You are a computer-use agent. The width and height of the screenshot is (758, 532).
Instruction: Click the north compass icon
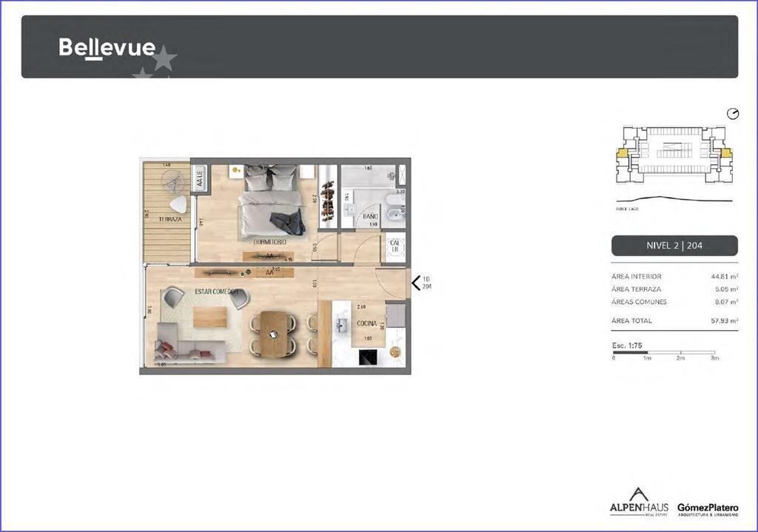pos(733,113)
